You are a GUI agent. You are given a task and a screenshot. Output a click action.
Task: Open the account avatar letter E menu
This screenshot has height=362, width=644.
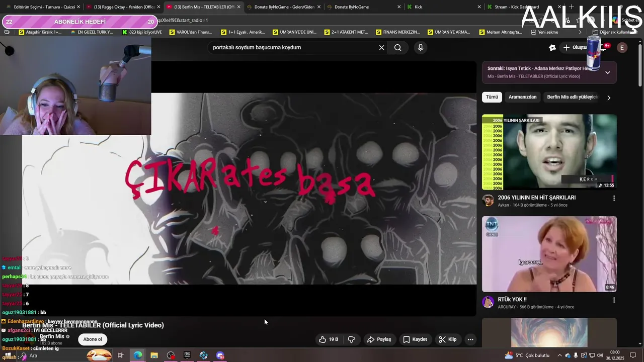(622, 48)
